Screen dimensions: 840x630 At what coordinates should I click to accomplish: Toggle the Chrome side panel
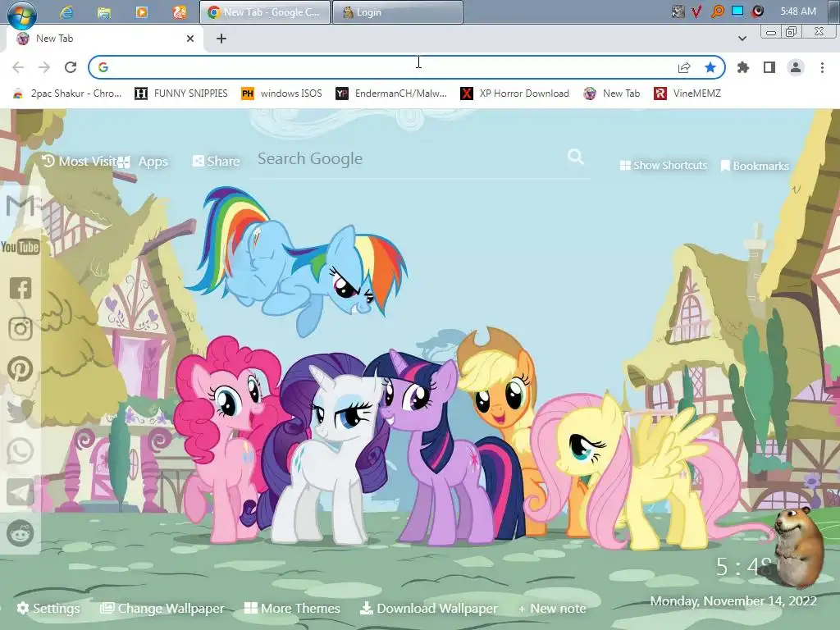point(769,67)
